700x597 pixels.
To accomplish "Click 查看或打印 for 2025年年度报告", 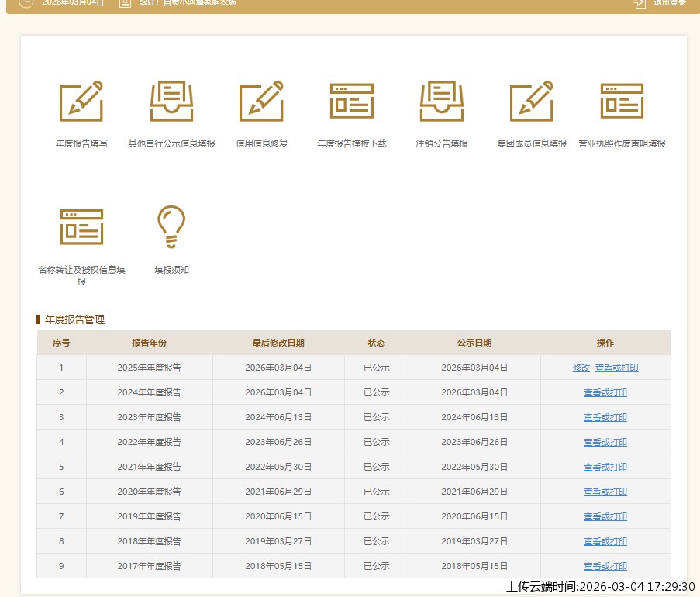I will [617, 368].
